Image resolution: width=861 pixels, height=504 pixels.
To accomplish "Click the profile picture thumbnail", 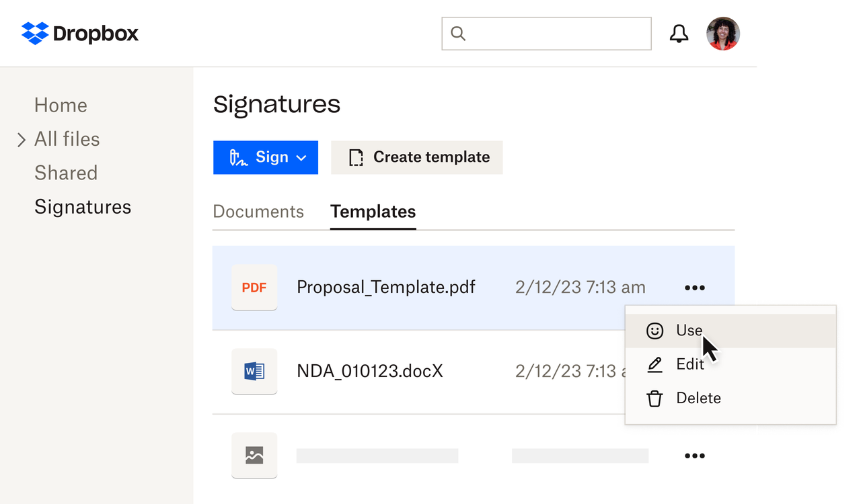I will tap(722, 33).
